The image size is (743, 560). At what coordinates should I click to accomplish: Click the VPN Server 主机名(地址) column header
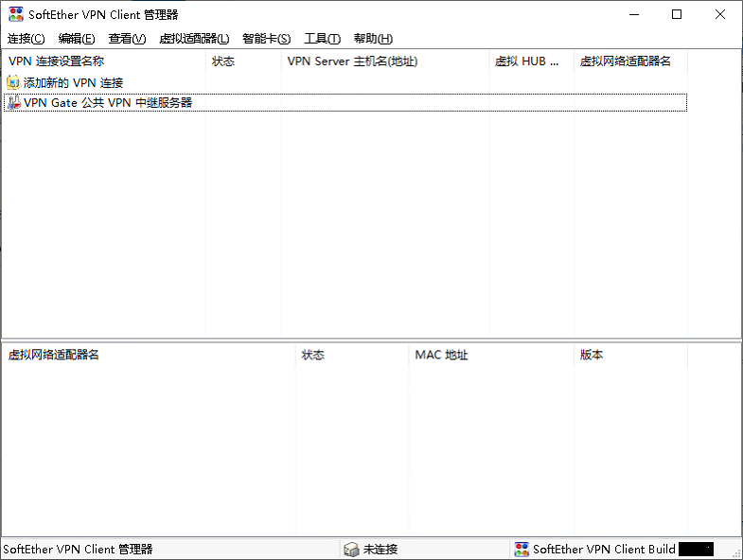(385, 61)
